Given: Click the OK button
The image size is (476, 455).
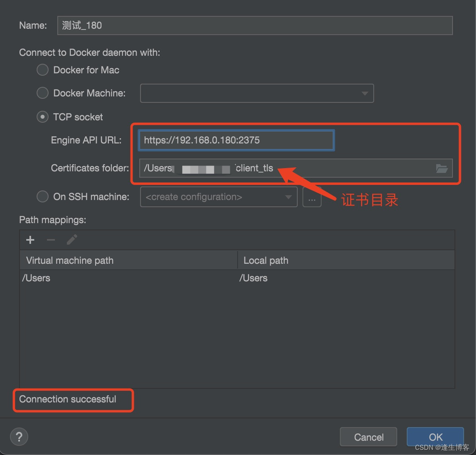Looking at the screenshot, I should pyautogui.click(x=435, y=437).
